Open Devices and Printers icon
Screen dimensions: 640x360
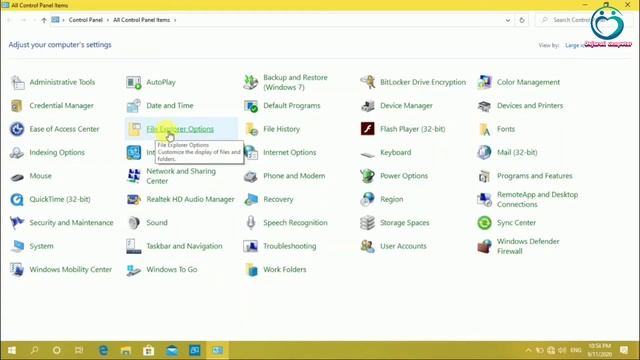pos(484,106)
